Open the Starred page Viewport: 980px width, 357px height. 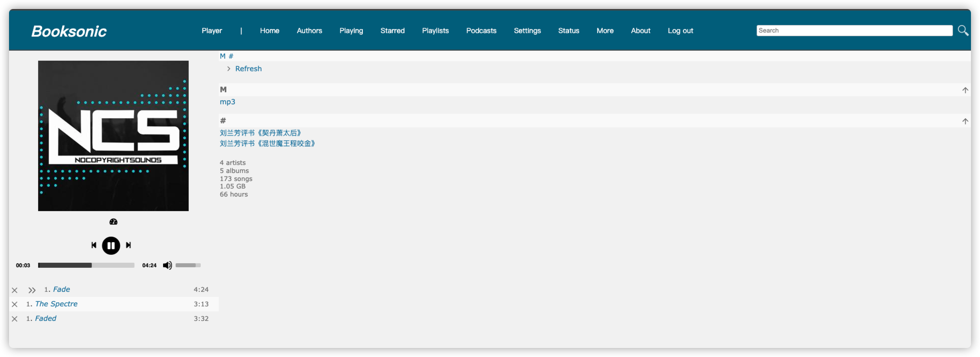coord(392,31)
